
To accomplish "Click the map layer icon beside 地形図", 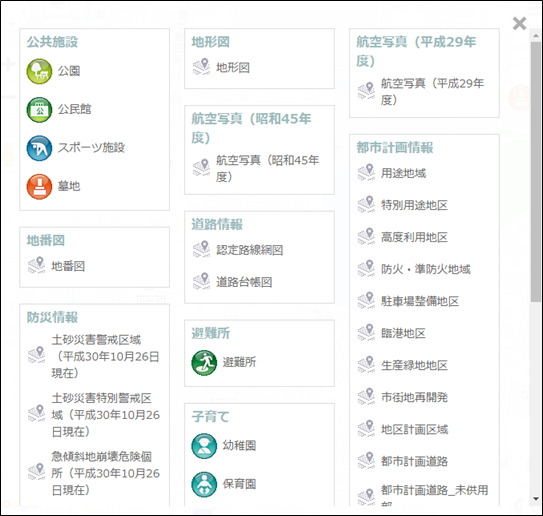I will [201, 67].
